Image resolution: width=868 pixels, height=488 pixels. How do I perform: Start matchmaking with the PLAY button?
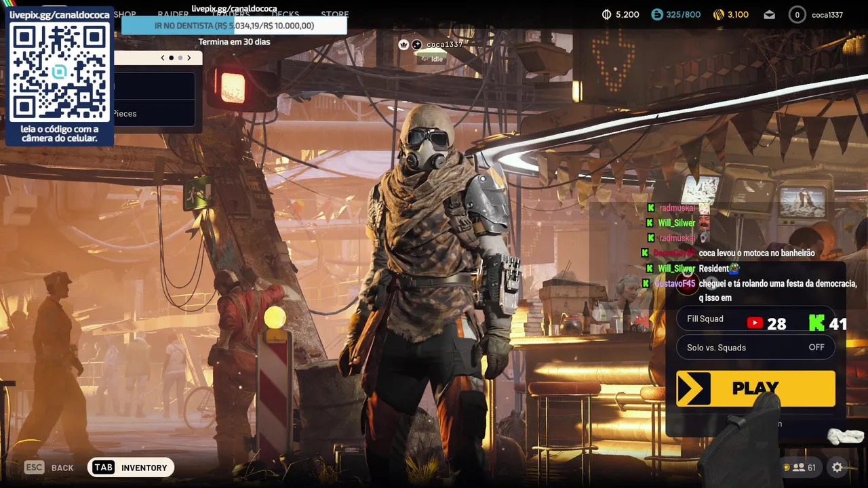coord(755,388)
